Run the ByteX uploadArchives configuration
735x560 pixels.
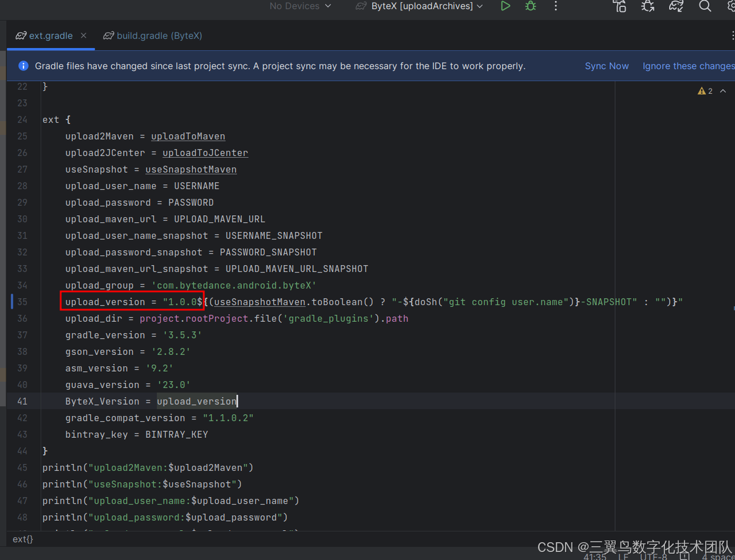(x=505, y=6)
